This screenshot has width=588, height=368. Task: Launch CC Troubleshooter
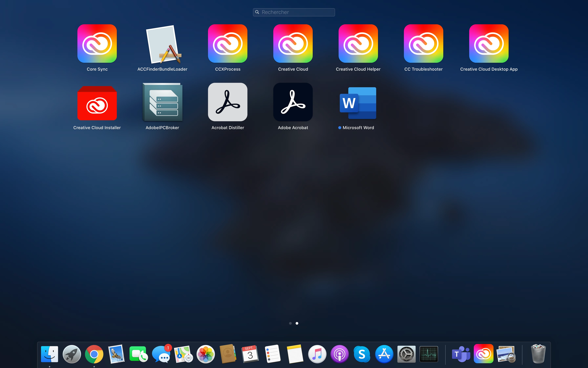[423, 44]
